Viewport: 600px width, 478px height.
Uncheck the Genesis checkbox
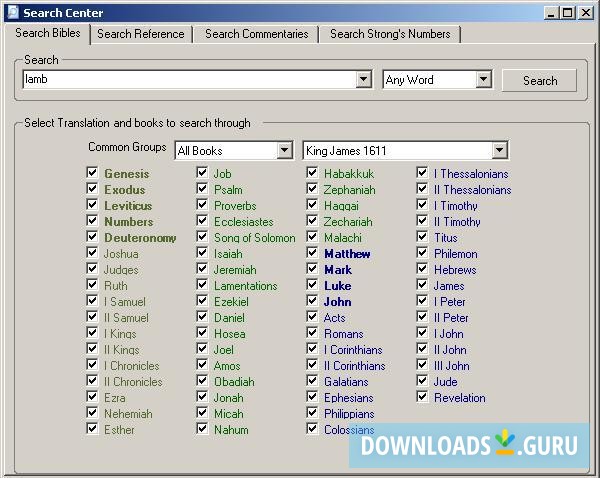pyautogui.click(x=92, y=173)
